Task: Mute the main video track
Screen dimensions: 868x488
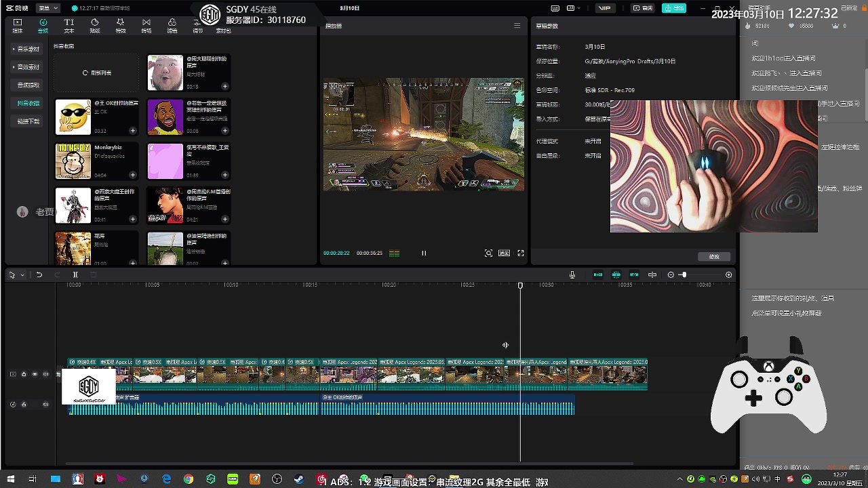Action: point(46,374)
